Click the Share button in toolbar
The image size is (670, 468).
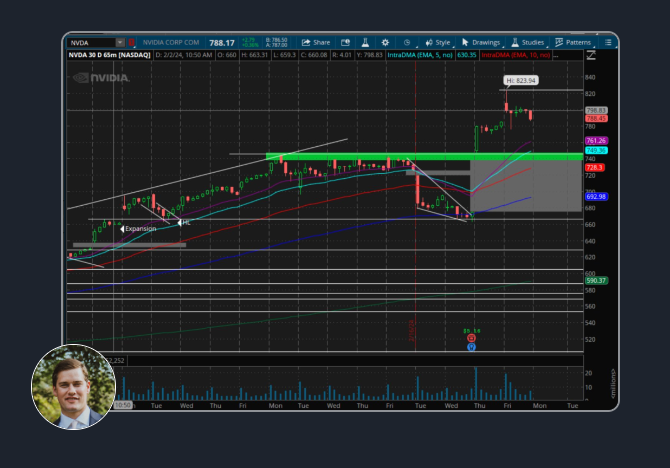point(316,43)
